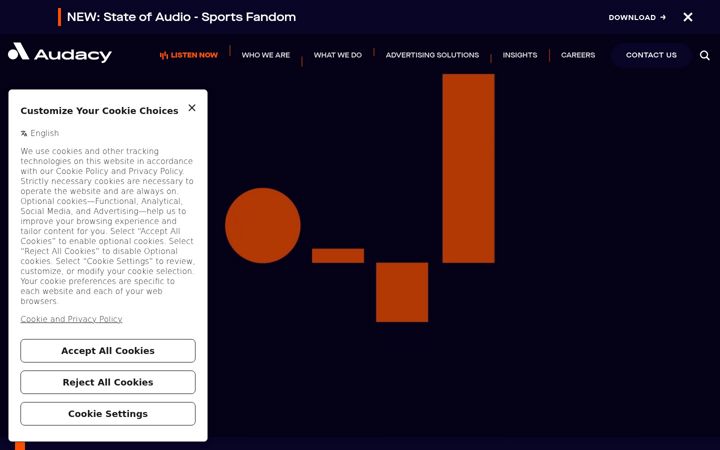Click Download in the top banner

(637, 17)
